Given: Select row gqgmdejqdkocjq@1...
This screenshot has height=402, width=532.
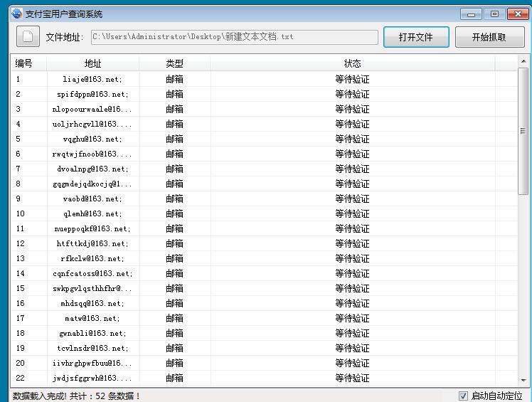Looking at the screenshot, I should pos(265,184).
